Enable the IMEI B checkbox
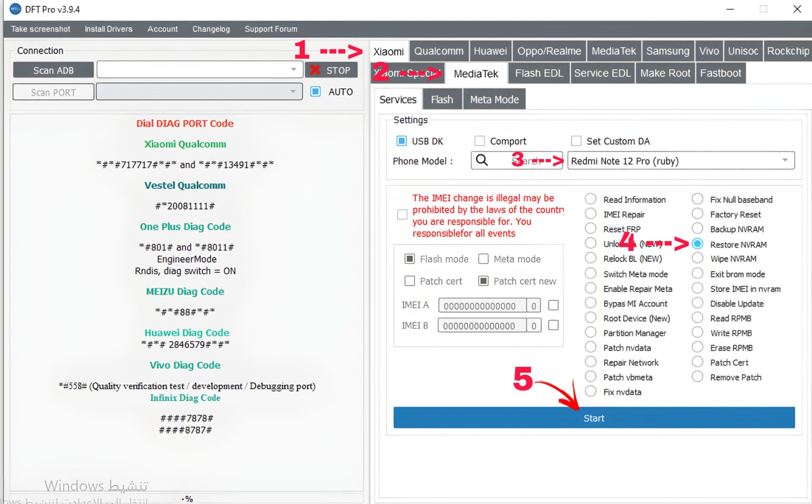812x504 pixels. 553,325
